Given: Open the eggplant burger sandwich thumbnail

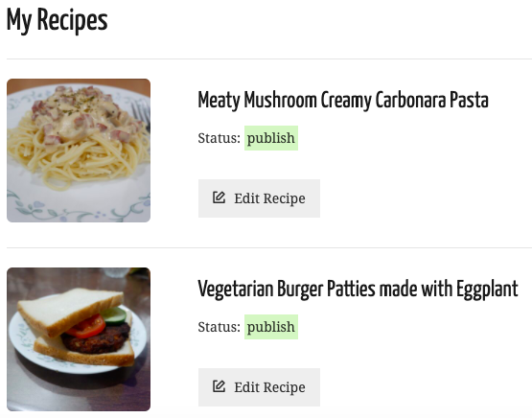Looking at the screenshot, I should pyautogui.click(x=79, y=339).
